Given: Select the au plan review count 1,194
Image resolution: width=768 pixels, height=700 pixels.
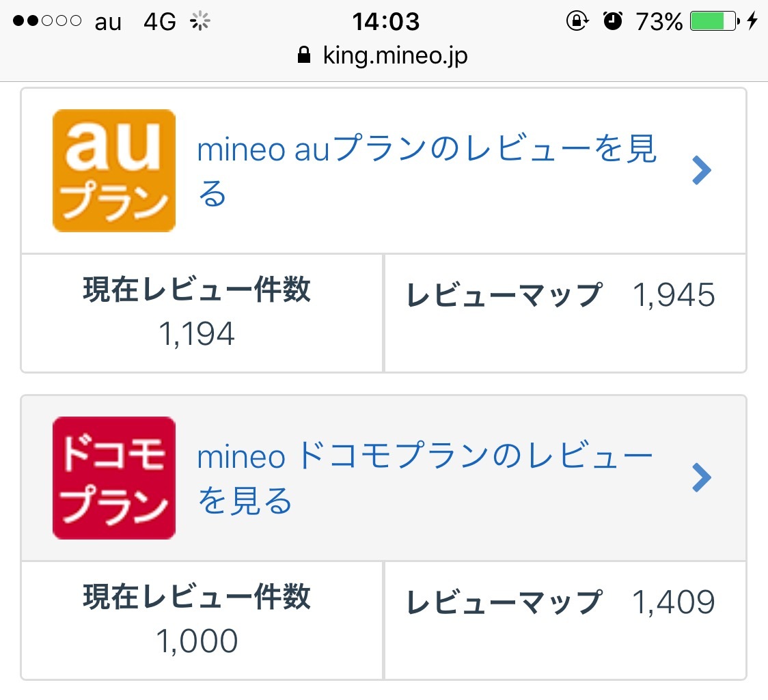Looking at the screenshot, I should 197,334.
